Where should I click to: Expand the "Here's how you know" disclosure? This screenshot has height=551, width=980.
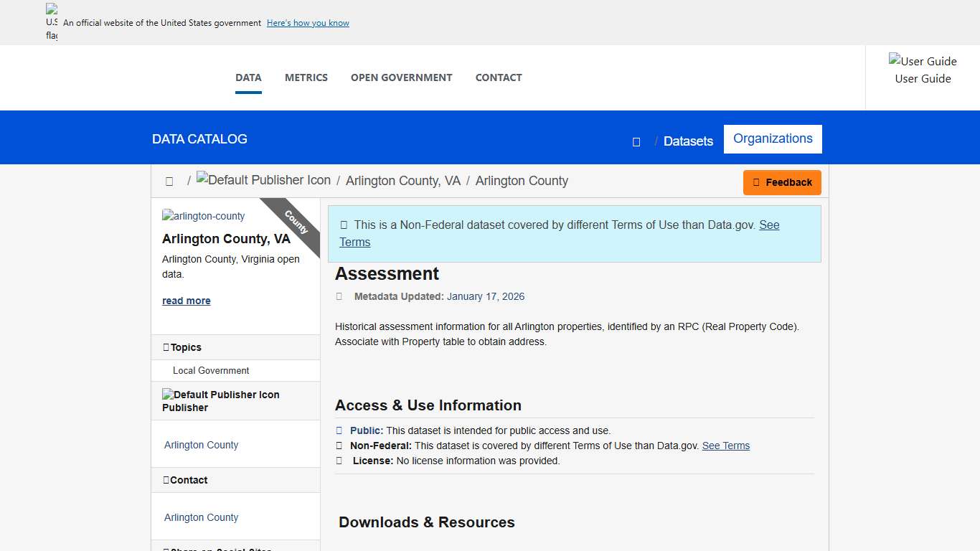(x=308, y=22)
